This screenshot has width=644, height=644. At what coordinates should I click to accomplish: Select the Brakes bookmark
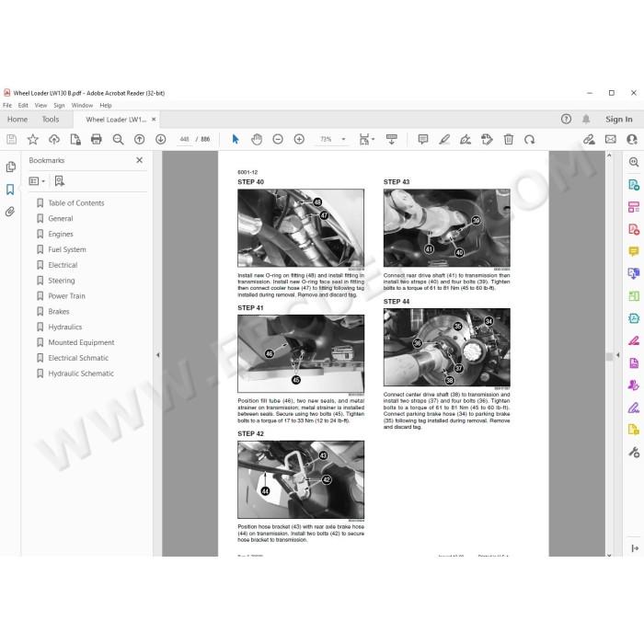coord(59,311)
